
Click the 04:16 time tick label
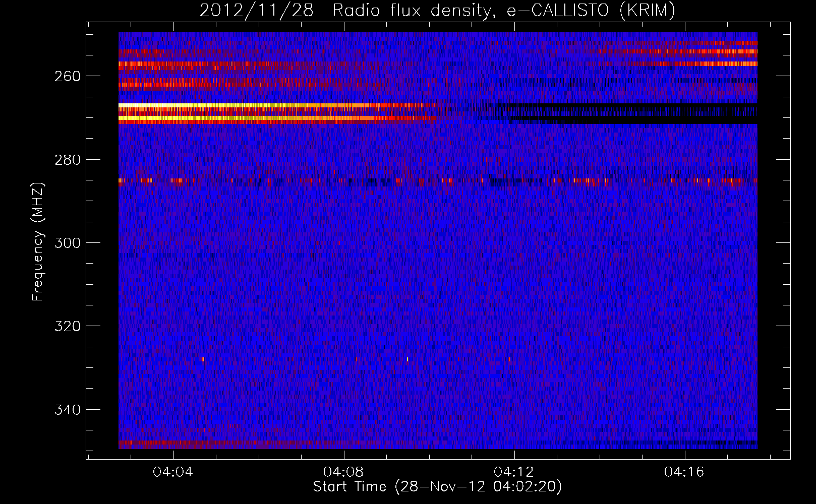[684, 472]
